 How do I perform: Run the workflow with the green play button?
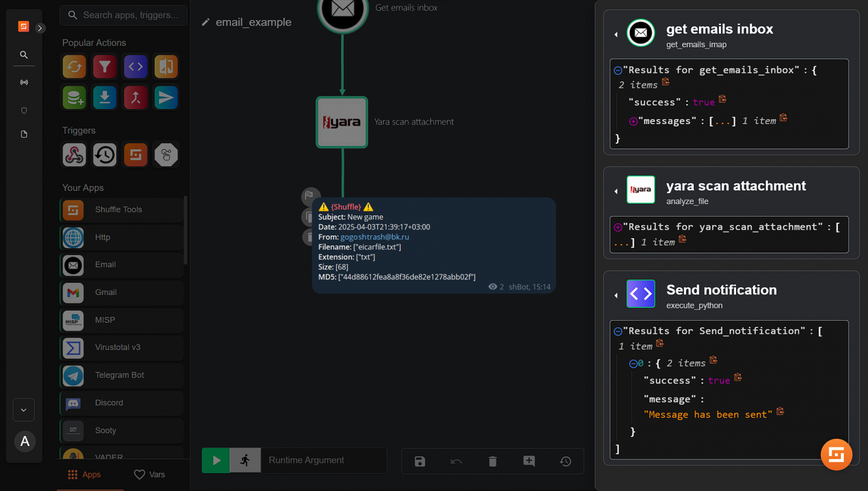[216, 460]
